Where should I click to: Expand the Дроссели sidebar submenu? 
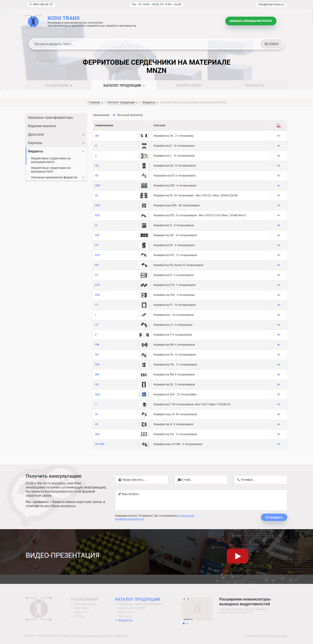(x=83, y=135)
